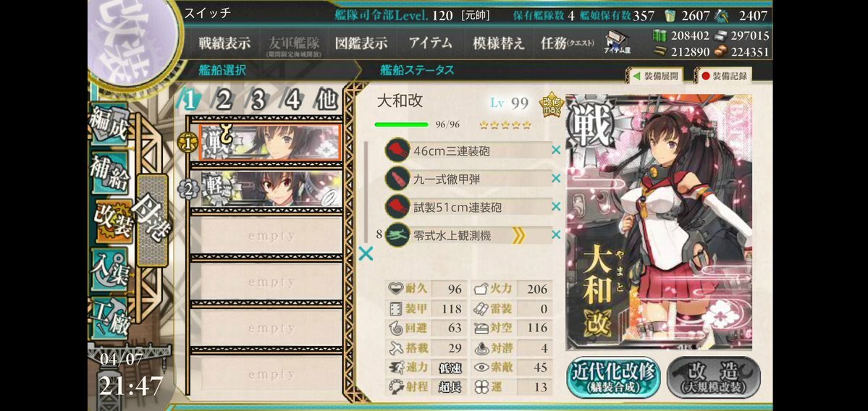Remove the 試製51cm連装砲 with its X
Screen dimensions: 868x411
556,207
